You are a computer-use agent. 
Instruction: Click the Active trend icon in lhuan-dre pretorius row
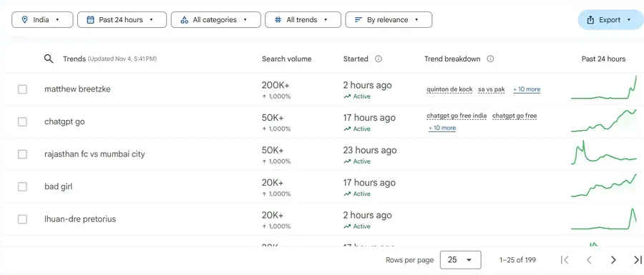coord(348,226)
